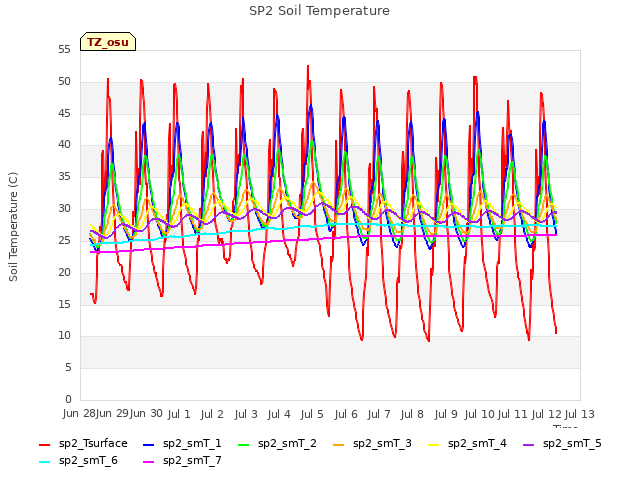Image resolution: width=640 pixels, height=480 pixels.
Task: Click the orange sp2_smT_3 legend swatch
Action: 338,445
